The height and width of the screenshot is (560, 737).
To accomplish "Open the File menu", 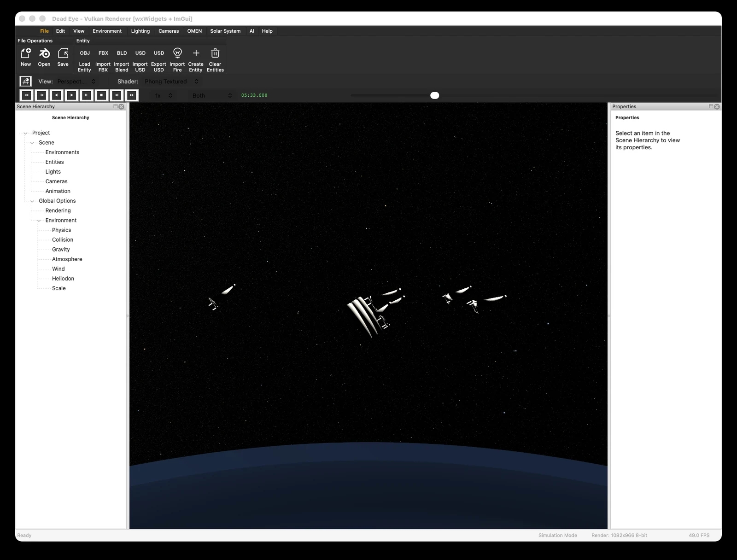I will (44, 31).
